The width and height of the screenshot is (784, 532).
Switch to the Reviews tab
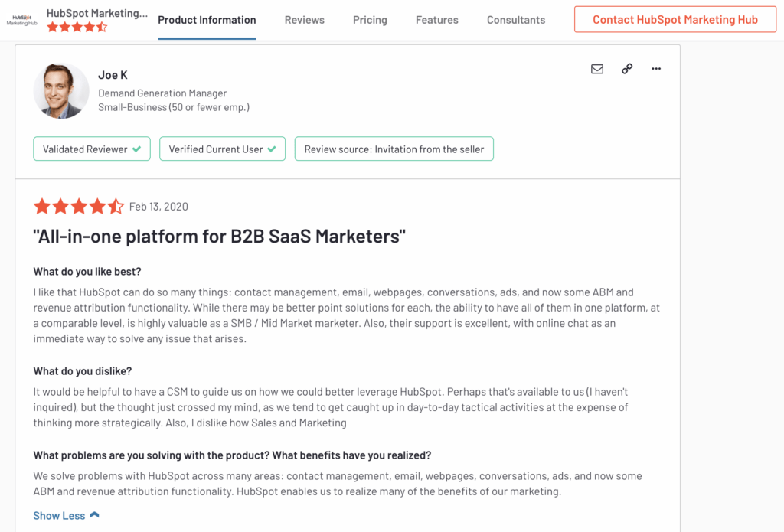(305, 20)
